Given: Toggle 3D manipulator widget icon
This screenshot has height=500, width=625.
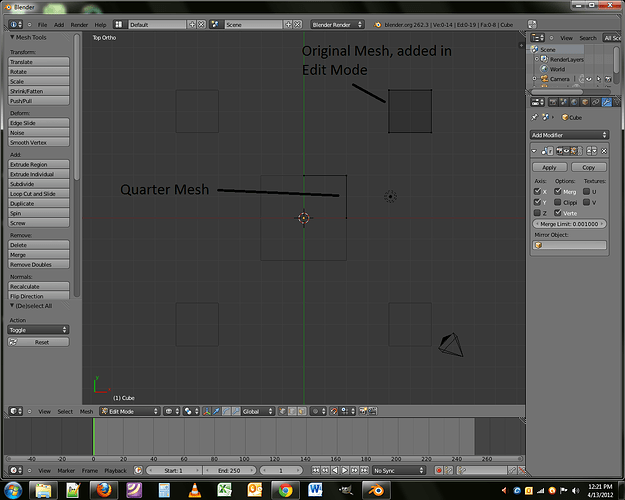Looking at the screenshot, I should pyautogui.click(x=207, y=411).
